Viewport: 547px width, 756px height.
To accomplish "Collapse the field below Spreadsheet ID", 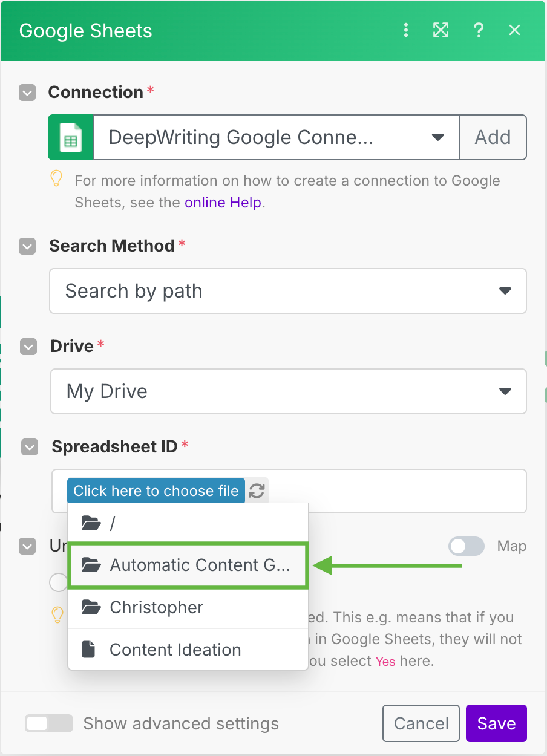I will (27, 547).
